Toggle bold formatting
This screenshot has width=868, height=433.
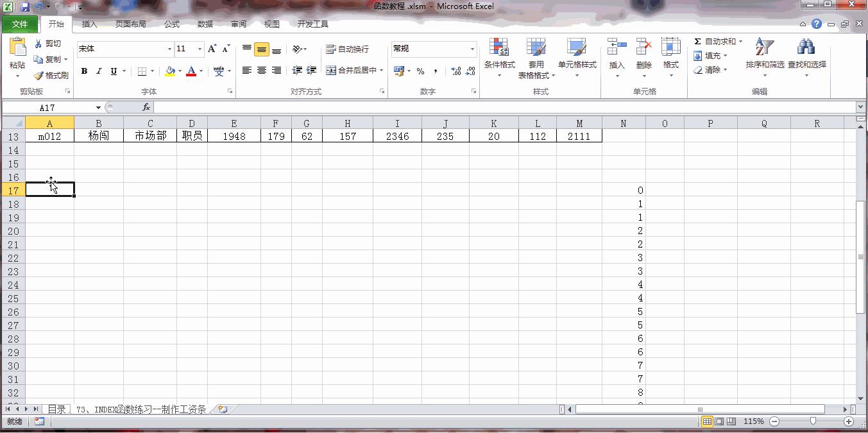click(x=83, y=71)
